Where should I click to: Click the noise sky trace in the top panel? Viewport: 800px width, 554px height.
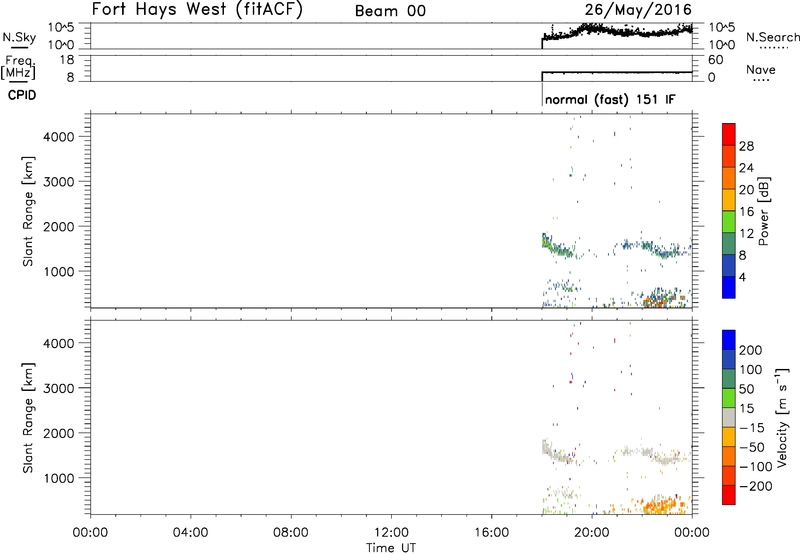click(x=617, y=32)
